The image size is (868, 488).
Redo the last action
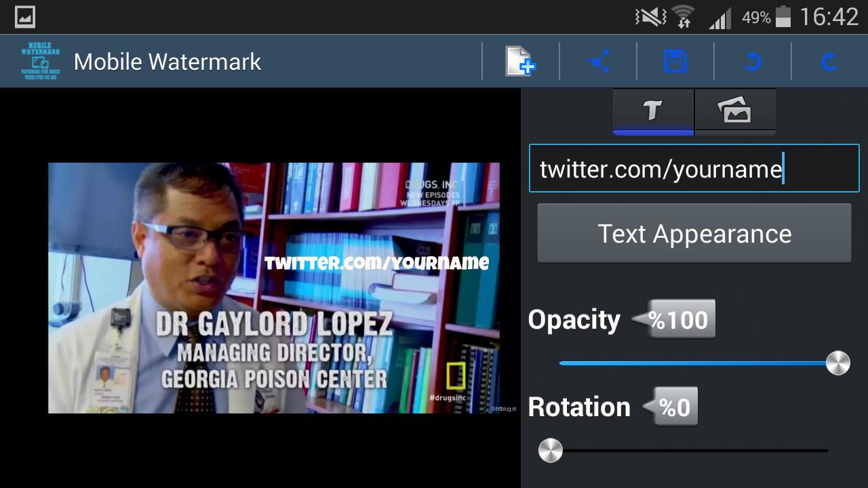click(x=829, y=62)
